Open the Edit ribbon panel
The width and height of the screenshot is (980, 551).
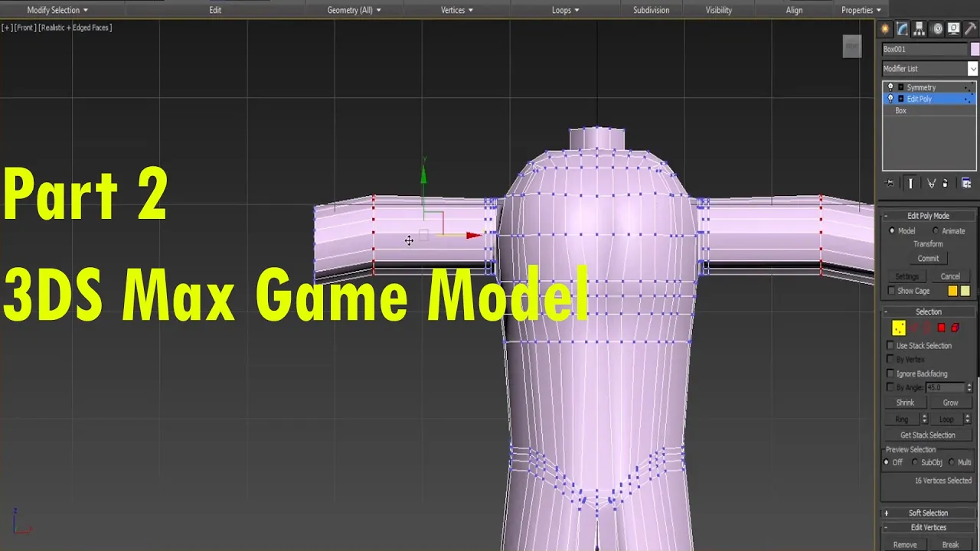pyautogui.click(x=215, y=10)
